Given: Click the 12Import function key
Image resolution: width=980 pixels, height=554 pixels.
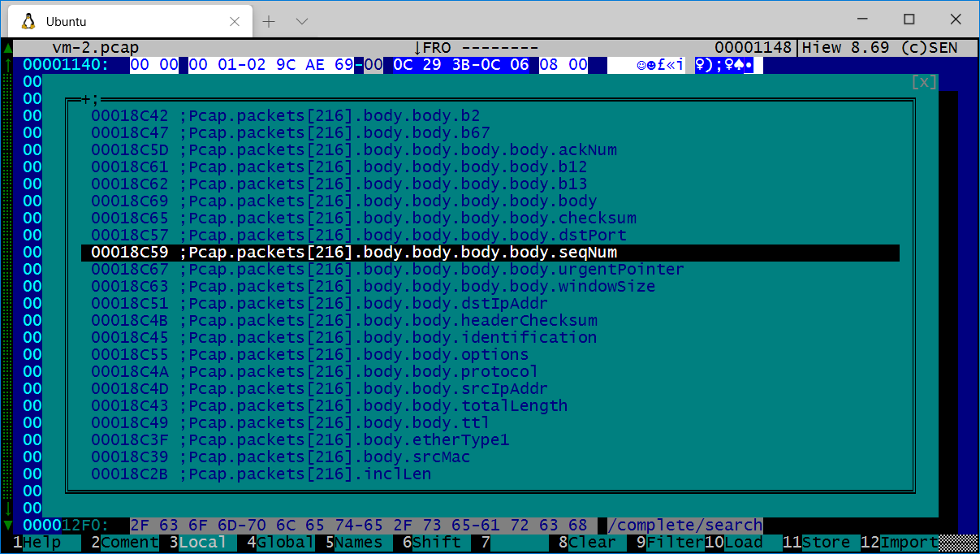Looking at the screenshot, I should [900, 543].
